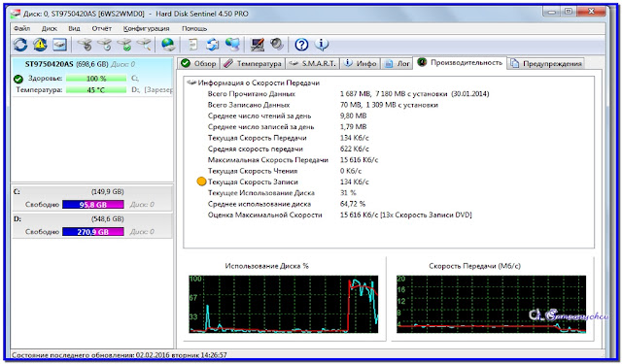
Task: Maximize the Hard Disk Sentinel window
Action: pos(569,12)
